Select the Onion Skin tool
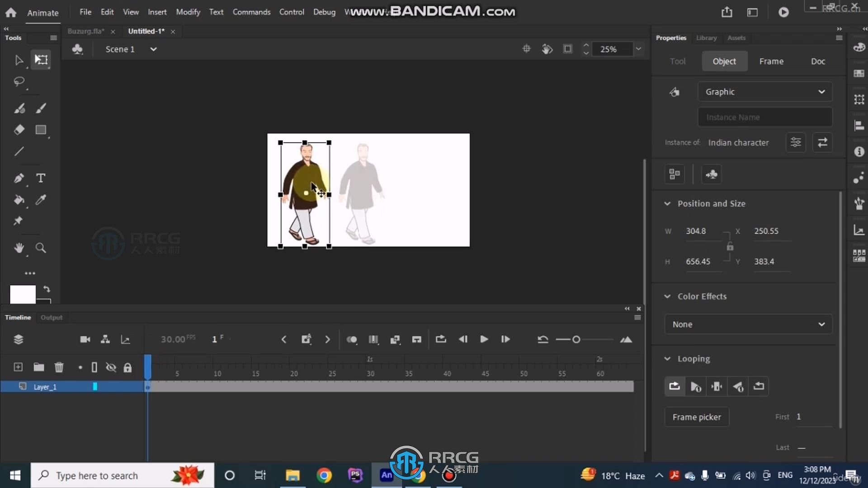Image resolution: width=868 pixels, height=488 pixels. click(x=352, y=339)
